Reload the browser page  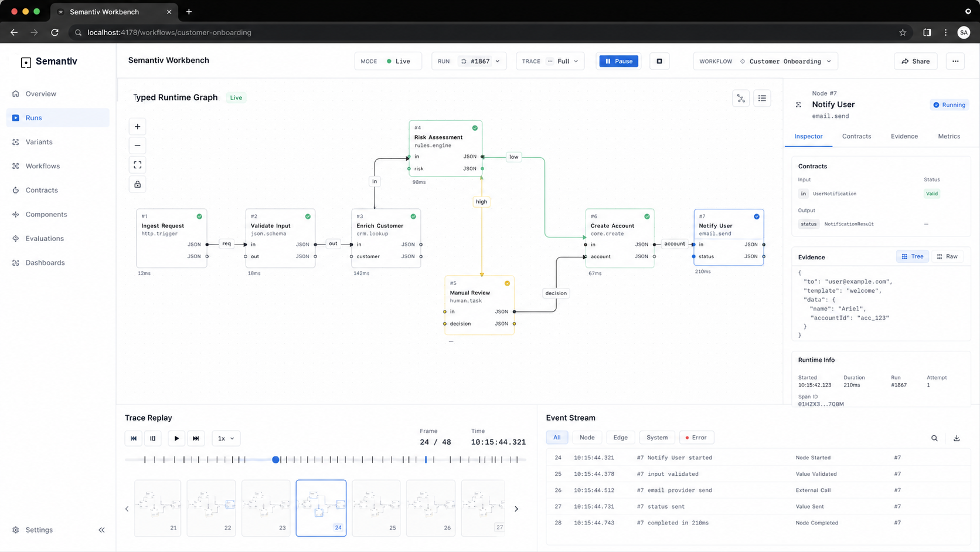(55, 32)
